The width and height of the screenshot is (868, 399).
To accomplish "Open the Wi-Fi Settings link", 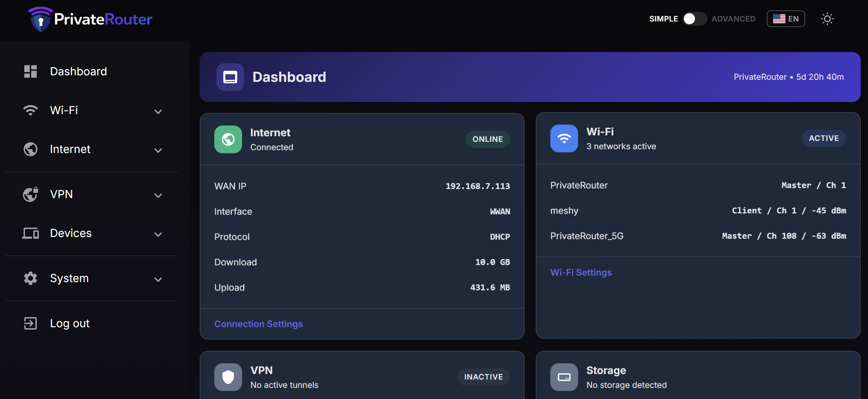I will pyautogui.click(x=581, y=273).
